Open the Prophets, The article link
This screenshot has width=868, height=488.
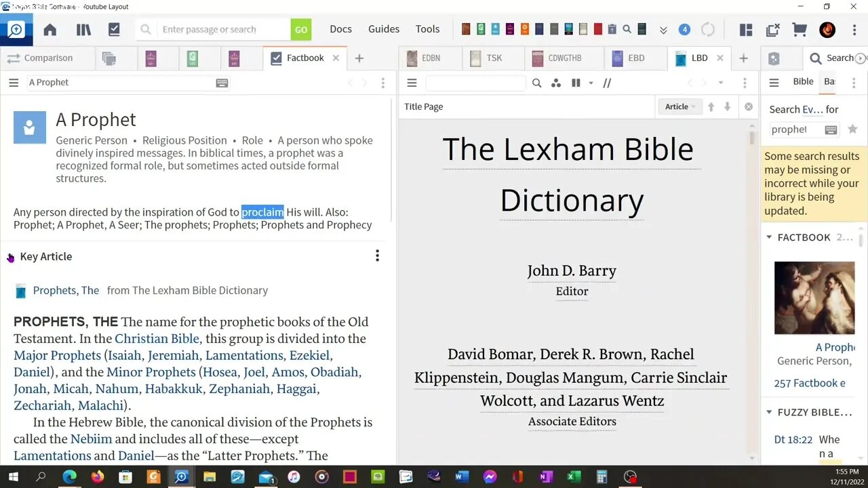point(66,290)
